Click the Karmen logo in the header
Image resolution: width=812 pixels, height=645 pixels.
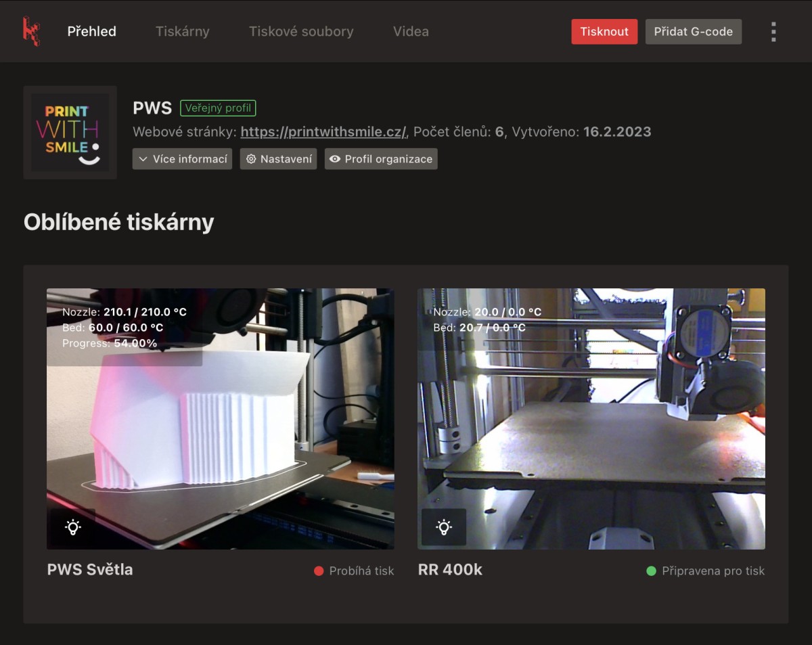click(31, 31)
